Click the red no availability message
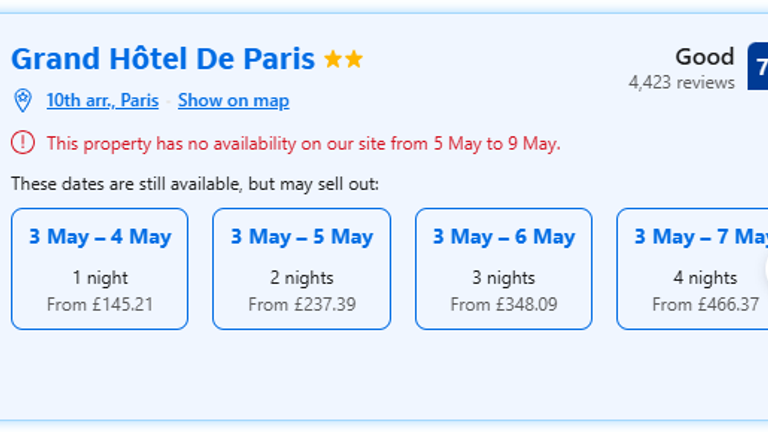This screenshot has width=768, height=432. (303, 143)
